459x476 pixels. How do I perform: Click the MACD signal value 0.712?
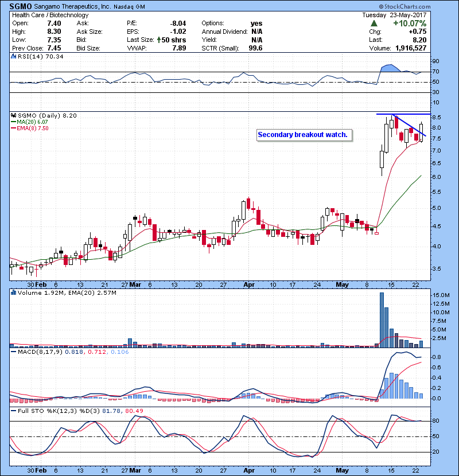97,352
